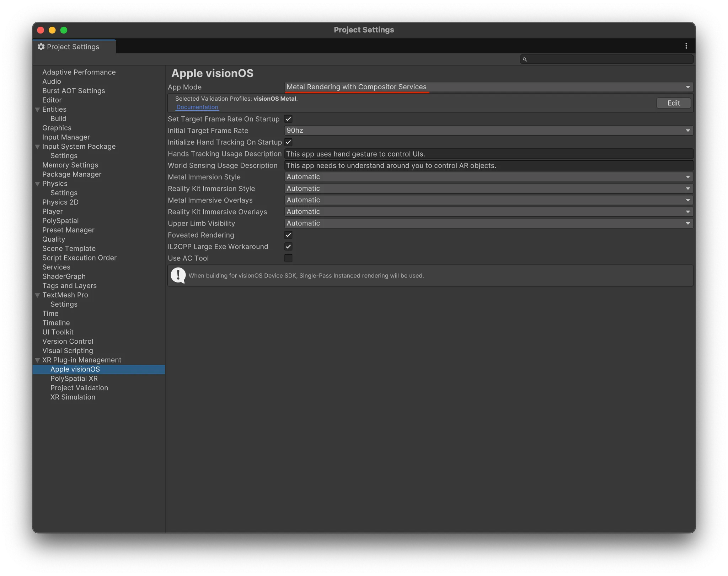This screenshot has height=576, width=728.
Task: Open the three-dot window options menu
Action: (x=686, y=46)
